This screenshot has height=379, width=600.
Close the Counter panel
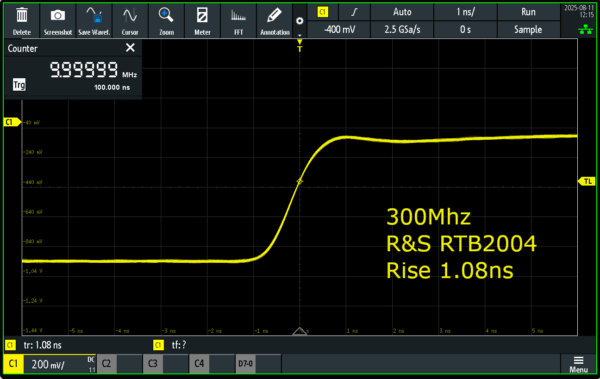tap(130, 48)
